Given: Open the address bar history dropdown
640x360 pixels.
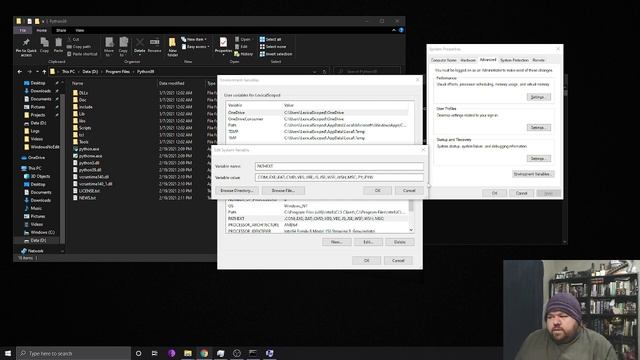Looking at the screenshot, I should tap(315, 71).
